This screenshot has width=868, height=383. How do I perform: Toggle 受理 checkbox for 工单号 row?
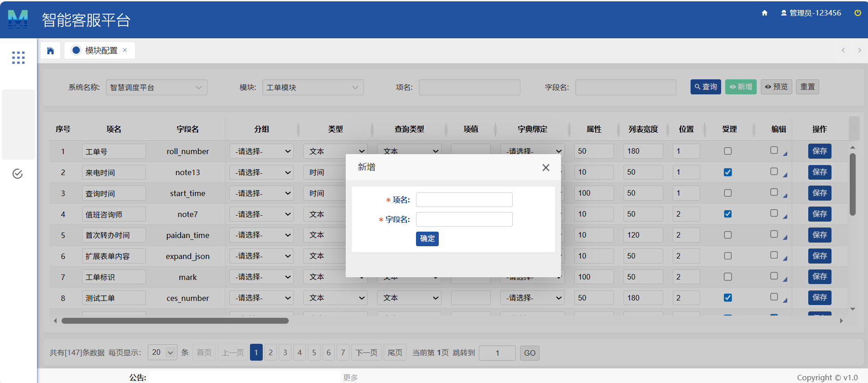pos(728,151)
